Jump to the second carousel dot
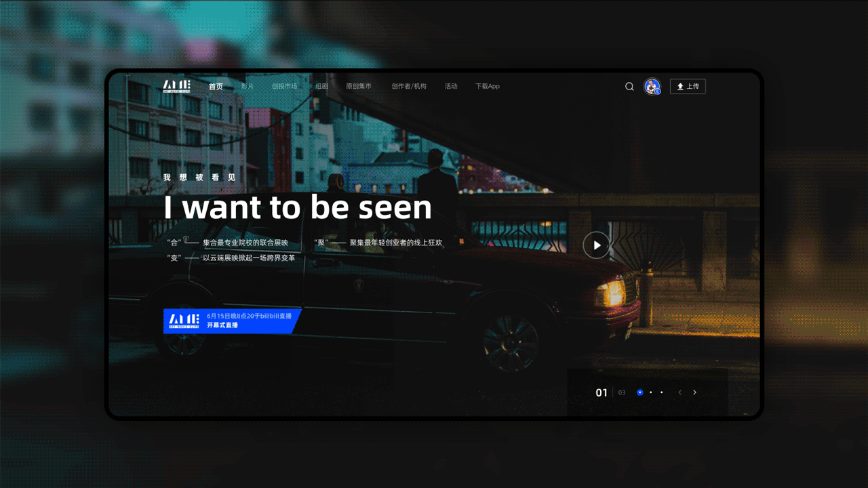 point(651,392)
